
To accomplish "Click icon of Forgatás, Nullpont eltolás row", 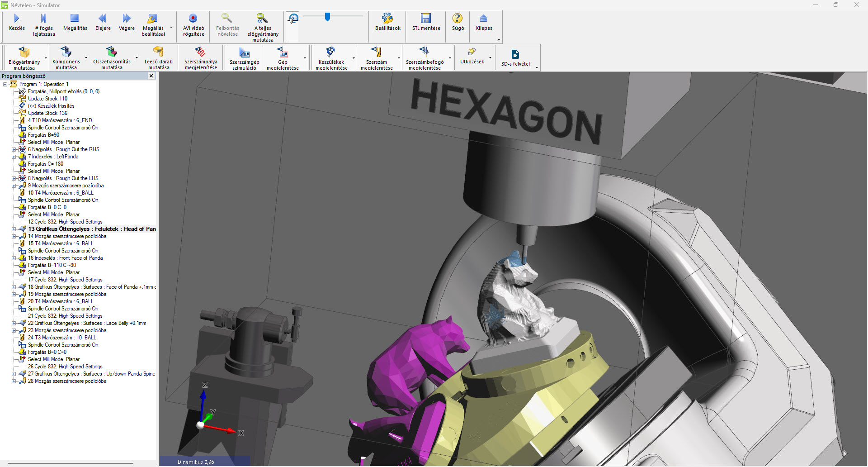I will click(x=22, y=91).
